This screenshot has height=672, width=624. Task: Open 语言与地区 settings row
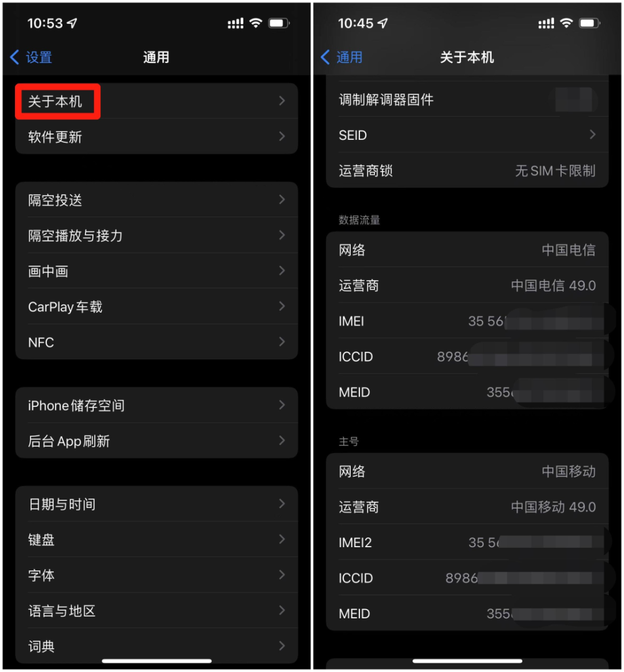pos(157,611)
